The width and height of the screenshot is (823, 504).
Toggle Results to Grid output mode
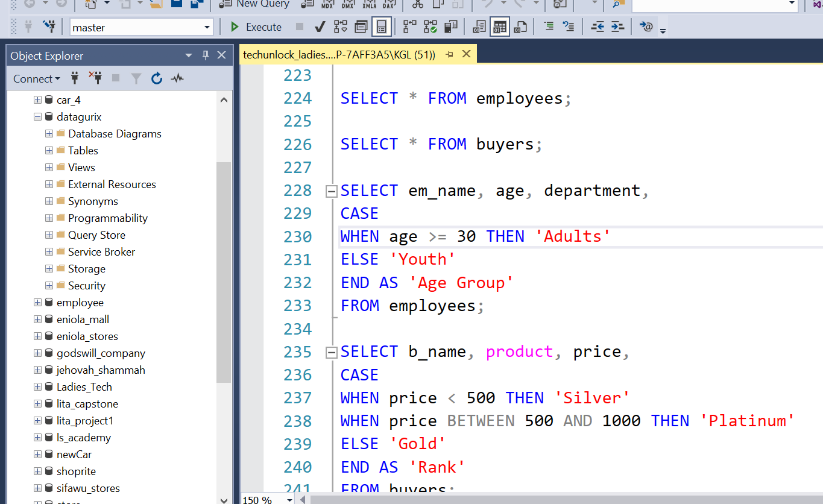click(499, 27)
